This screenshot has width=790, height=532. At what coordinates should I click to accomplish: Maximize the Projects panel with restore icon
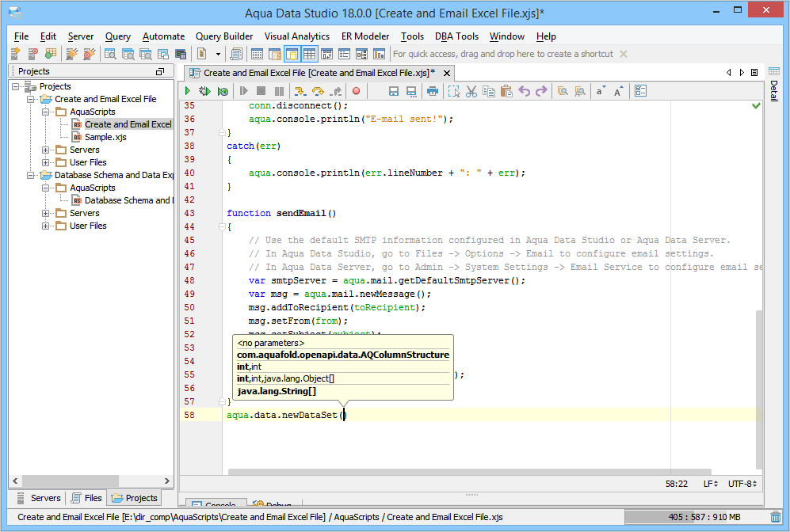(x=160, y=71)
